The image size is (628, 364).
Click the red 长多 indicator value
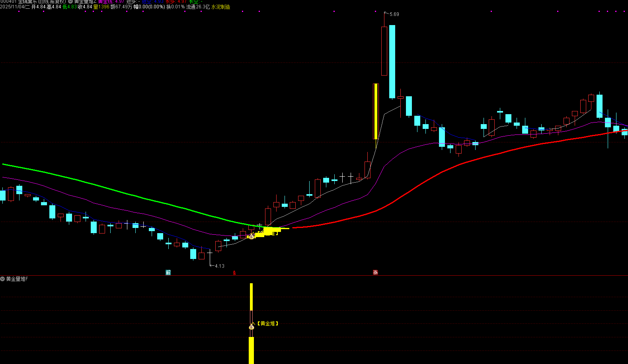176,2
